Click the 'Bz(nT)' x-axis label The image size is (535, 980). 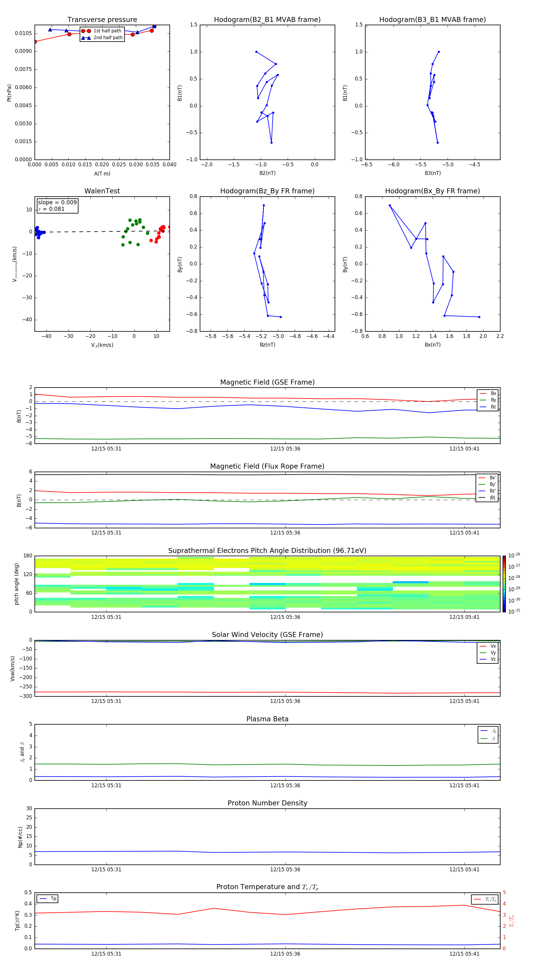[x=267, y=345]
